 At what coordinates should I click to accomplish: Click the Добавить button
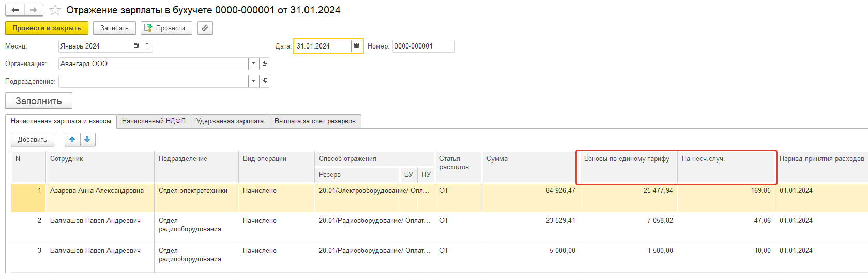tap(33, 139)
